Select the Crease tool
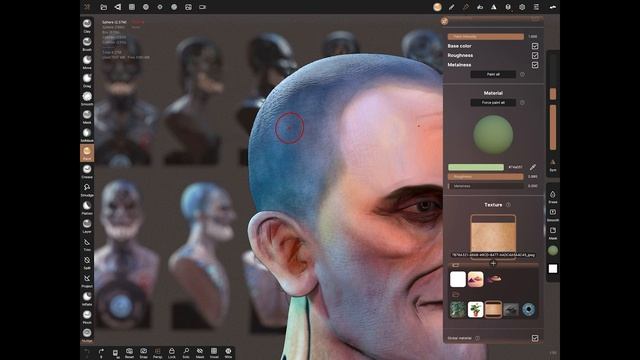 [x=87, y=171]
